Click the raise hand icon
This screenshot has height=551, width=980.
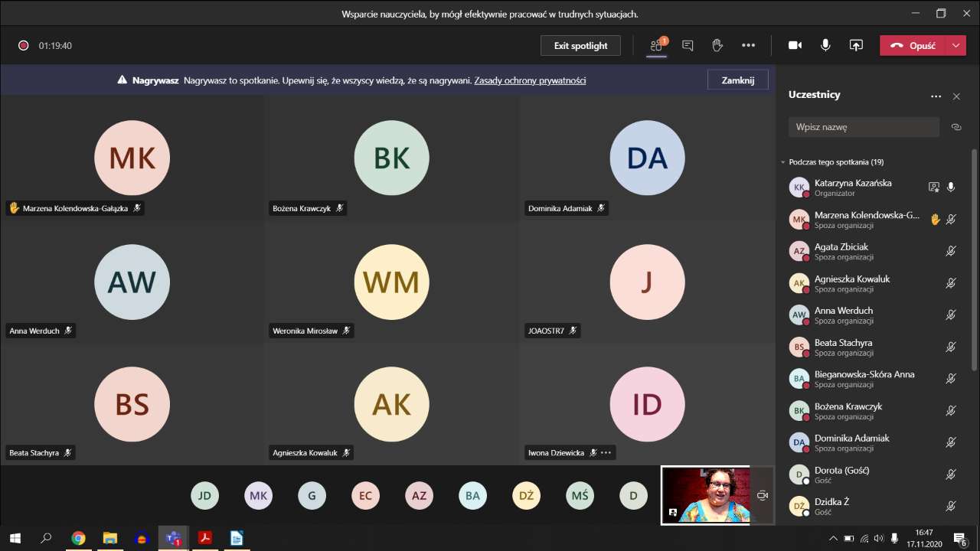point(717,46)
